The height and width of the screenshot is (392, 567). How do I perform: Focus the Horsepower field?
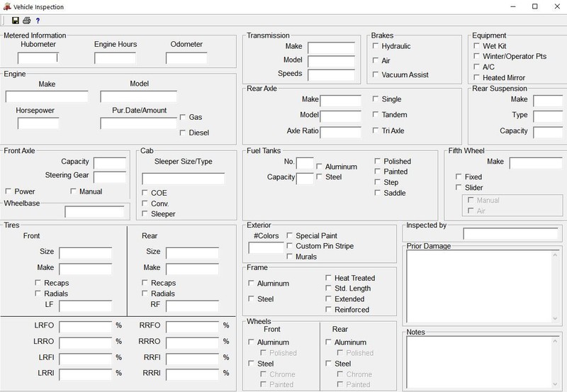38,123
